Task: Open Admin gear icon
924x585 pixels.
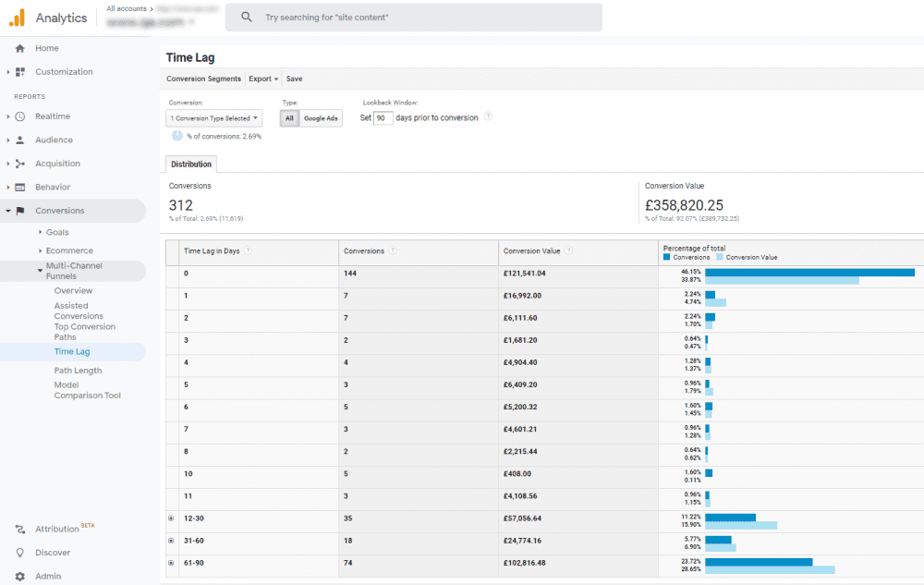Action: 19,576
